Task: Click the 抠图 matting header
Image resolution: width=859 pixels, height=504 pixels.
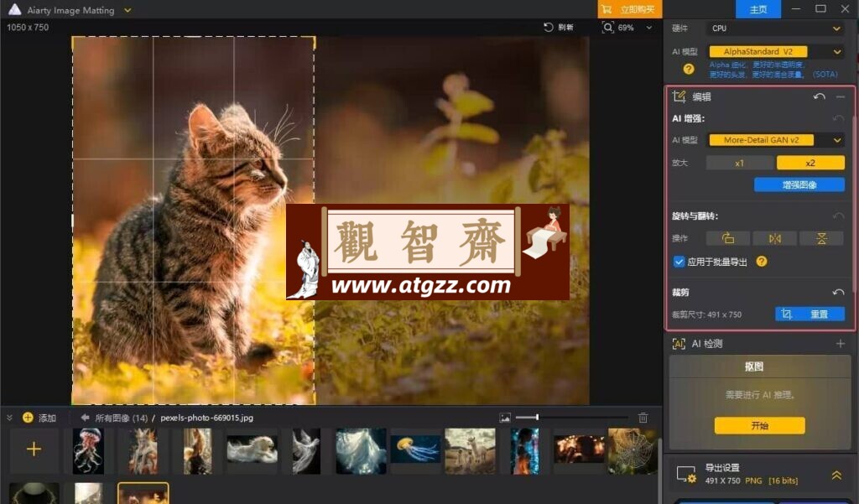Action: point(754,366)
